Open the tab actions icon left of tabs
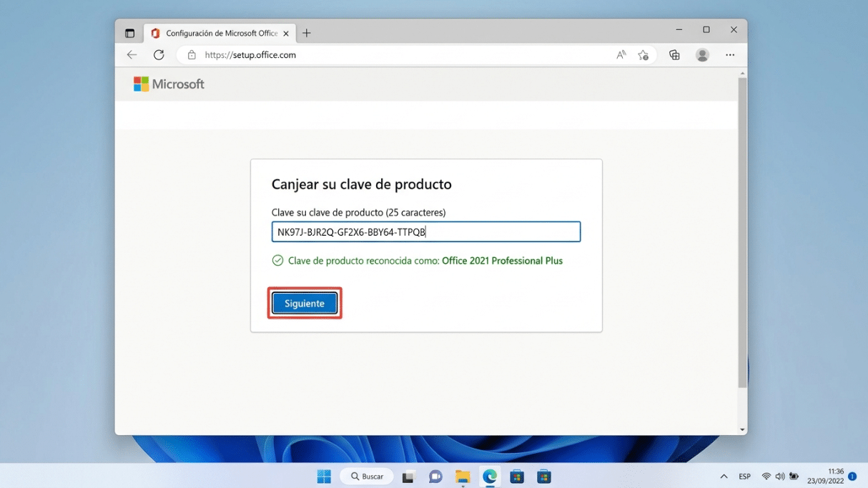The width and height of the screenshot is (868, 488). tap(129, 32)
